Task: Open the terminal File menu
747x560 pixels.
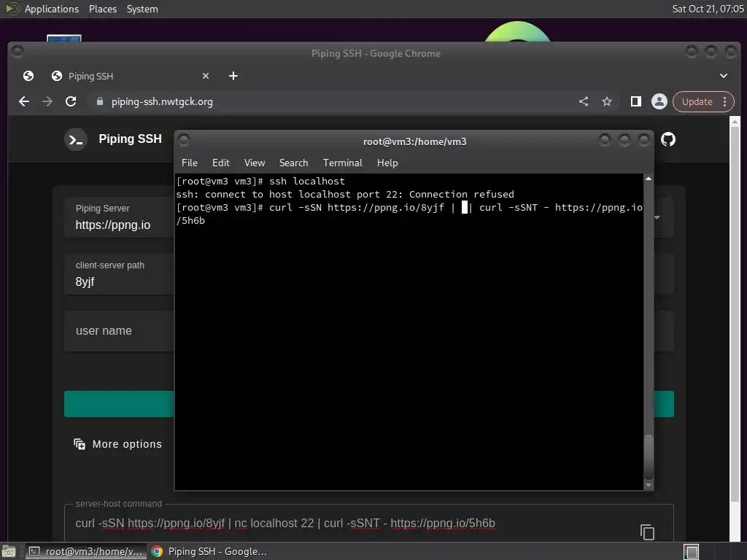Action: [x=190, y=163]
